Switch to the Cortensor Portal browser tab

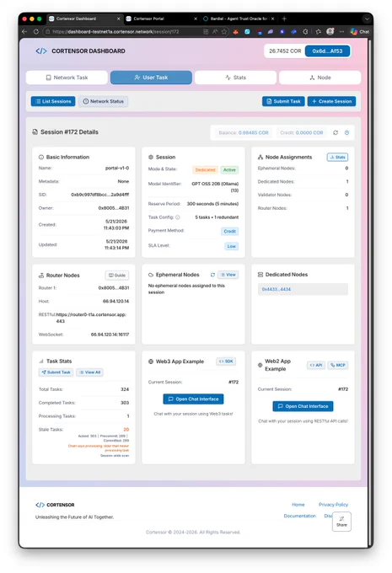click(x=160, y=19)
